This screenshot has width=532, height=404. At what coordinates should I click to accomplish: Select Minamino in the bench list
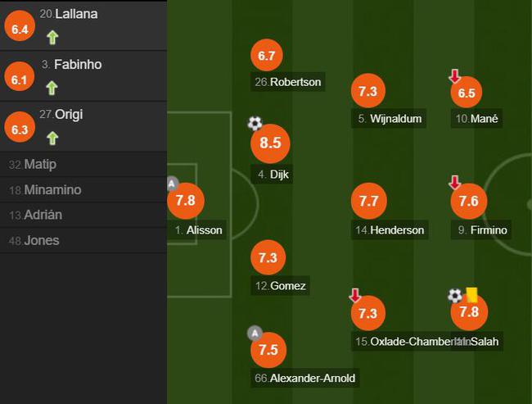(x=83, y=190)
